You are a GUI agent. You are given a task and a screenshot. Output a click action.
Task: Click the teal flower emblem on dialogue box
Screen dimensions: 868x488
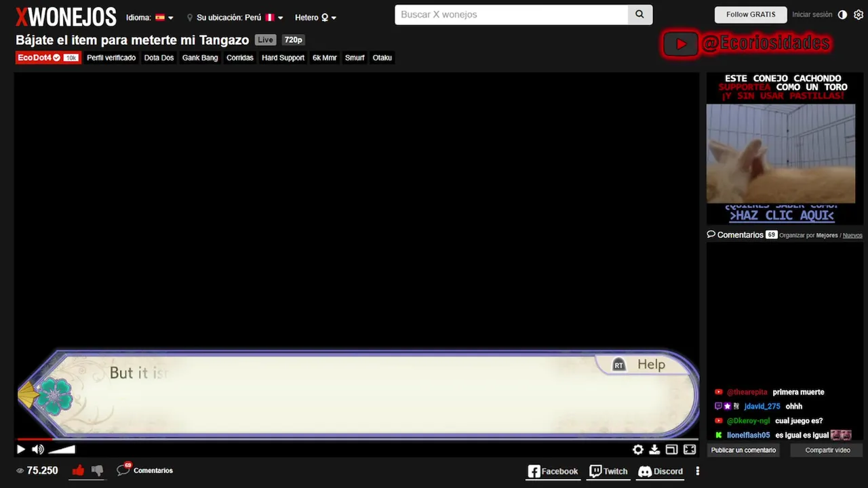(x=54, y=396)
